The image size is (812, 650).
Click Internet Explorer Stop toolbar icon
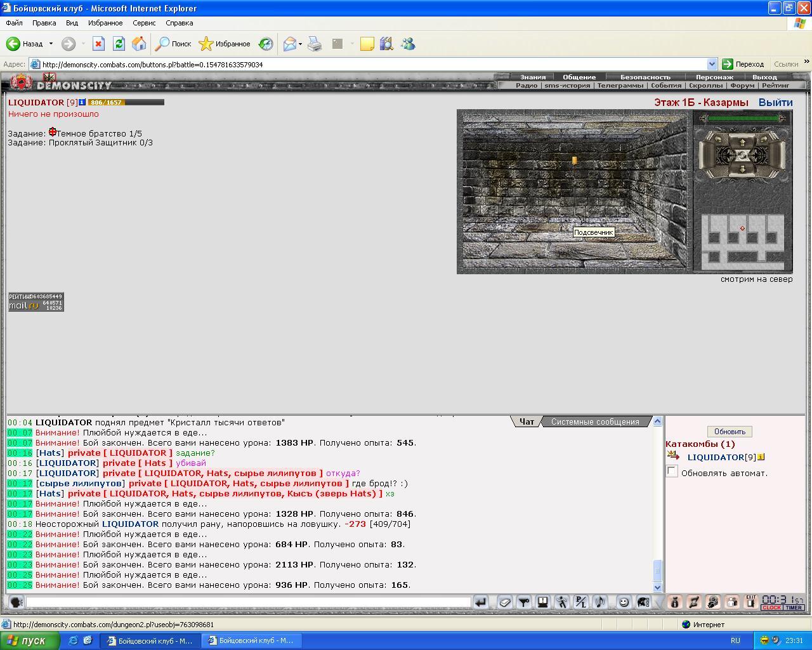point(98,44)
